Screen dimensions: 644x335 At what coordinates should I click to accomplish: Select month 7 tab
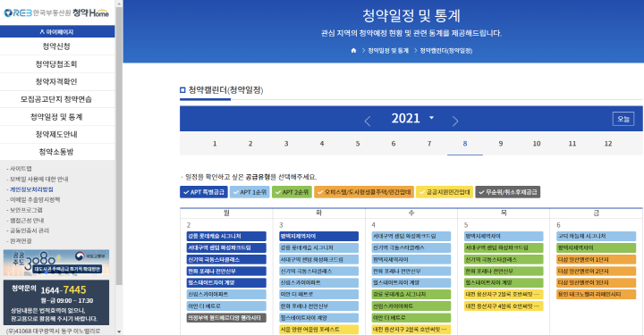point(429,144)
